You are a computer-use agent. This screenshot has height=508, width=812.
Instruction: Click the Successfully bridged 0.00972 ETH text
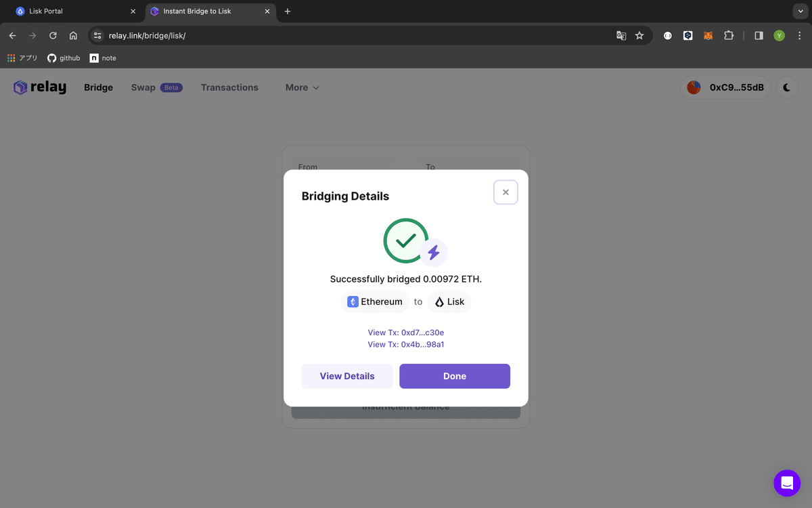(406, 279)
